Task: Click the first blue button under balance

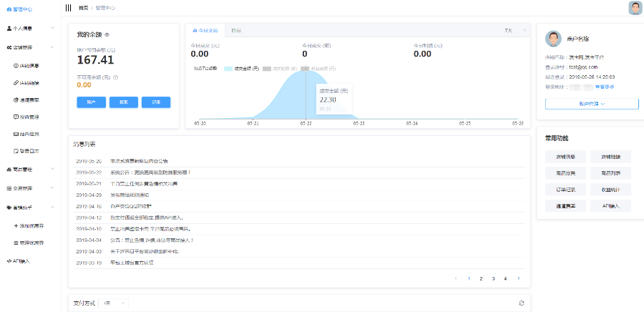Action: (x=91, y=102)
